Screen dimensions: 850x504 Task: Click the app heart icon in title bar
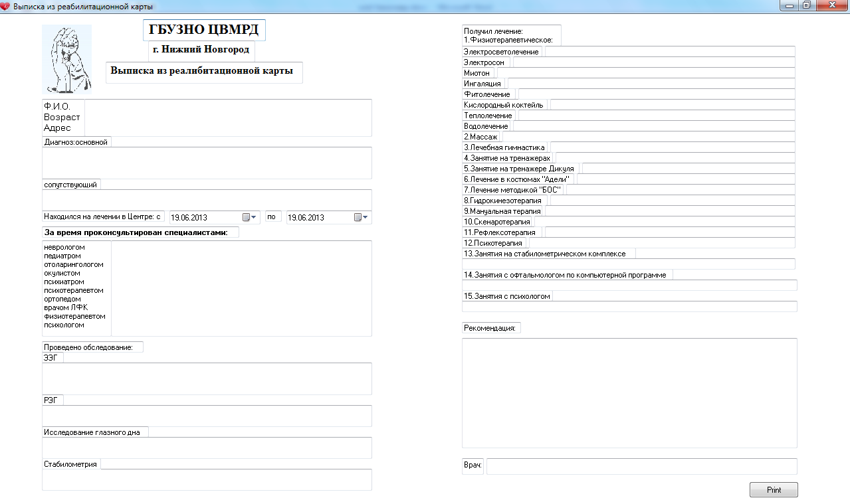click(x=6, y=6)
